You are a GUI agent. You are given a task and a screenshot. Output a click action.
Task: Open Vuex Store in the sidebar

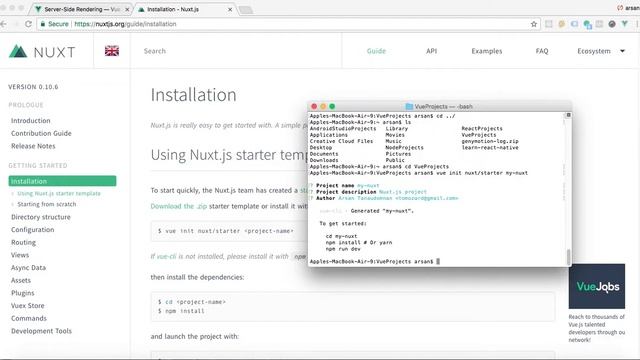(x=28, y=306)
